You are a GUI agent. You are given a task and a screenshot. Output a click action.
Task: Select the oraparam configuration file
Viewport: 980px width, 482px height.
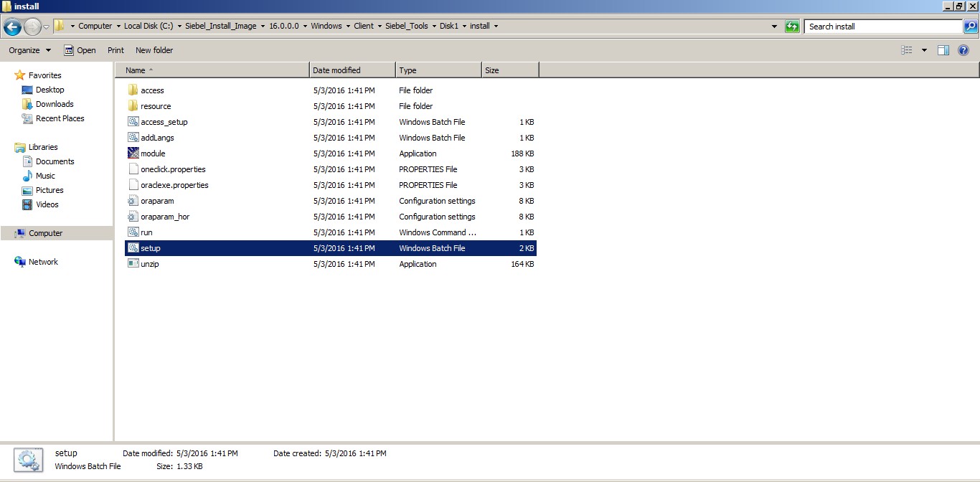point(156,201)
